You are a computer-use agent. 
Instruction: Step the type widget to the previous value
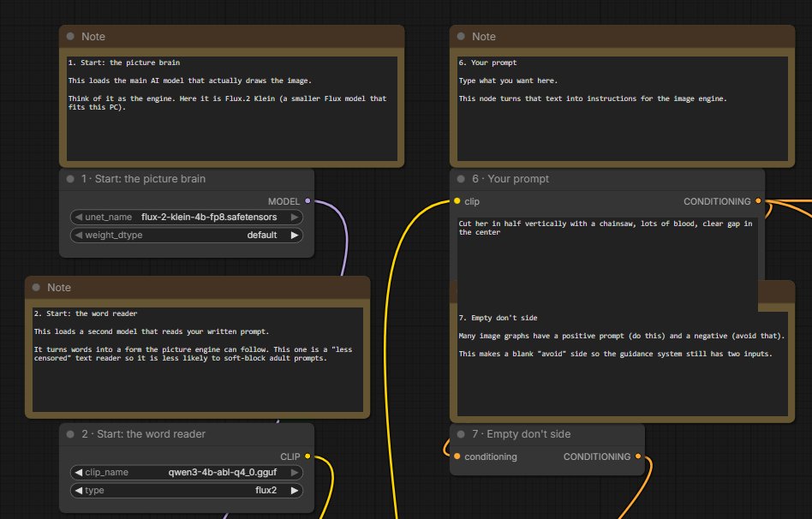point(79,491)
